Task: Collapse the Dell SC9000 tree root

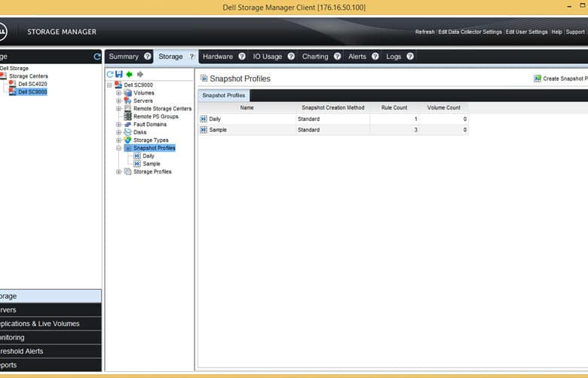Action: 109,85
